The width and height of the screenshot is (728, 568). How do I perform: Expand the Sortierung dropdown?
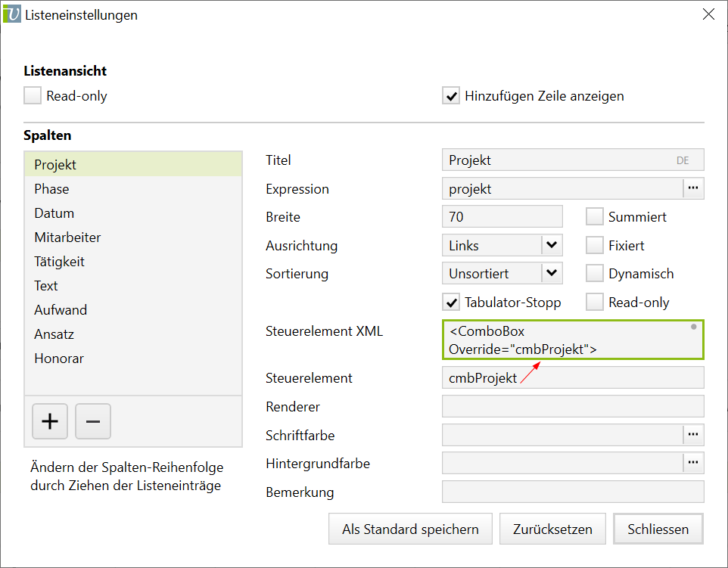coord(552,273)
